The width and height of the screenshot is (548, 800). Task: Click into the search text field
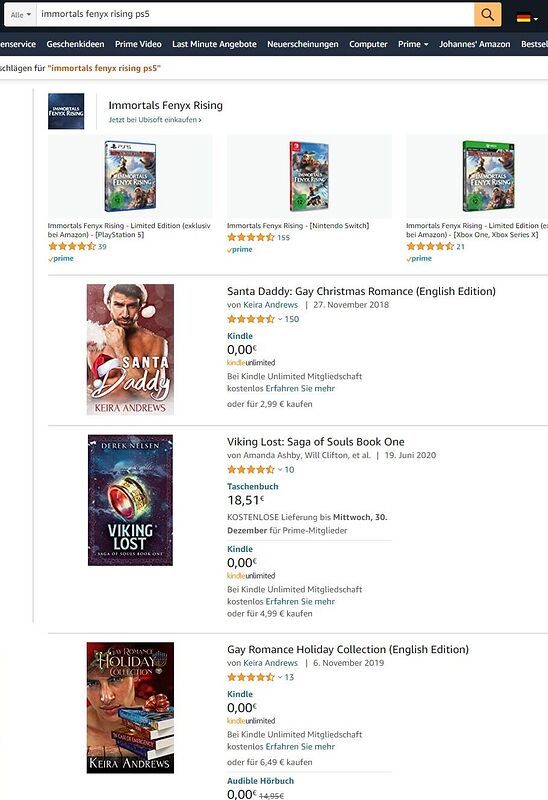[x=255, y=14]
